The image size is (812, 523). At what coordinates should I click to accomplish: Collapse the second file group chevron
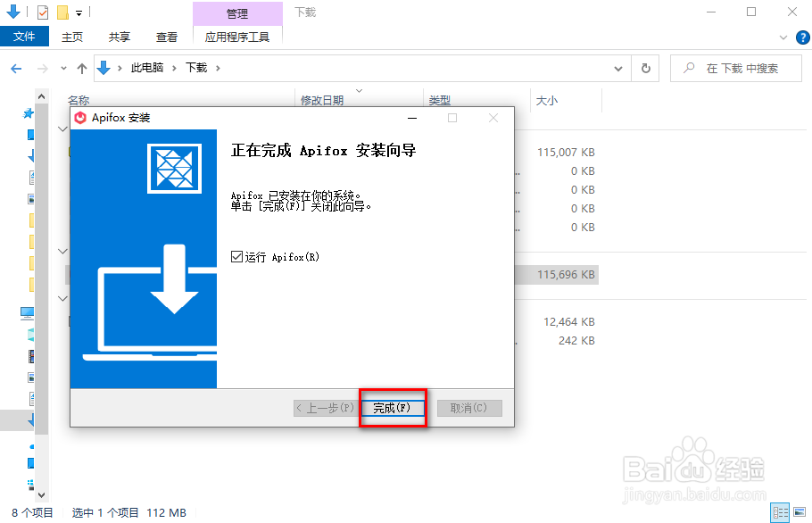(x=62, y=251)
